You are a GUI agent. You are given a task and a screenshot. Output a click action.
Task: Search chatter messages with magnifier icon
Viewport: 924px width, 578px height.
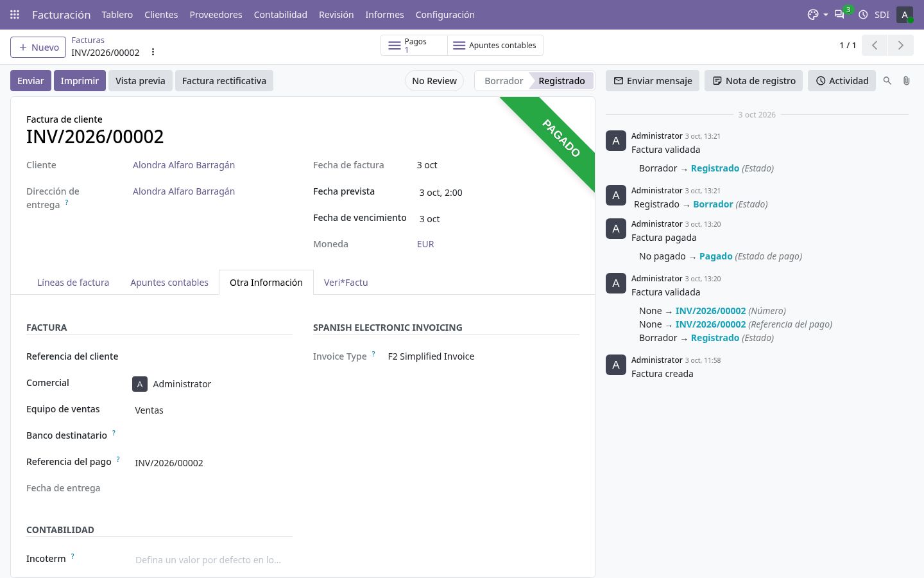(x=887, y=81)
